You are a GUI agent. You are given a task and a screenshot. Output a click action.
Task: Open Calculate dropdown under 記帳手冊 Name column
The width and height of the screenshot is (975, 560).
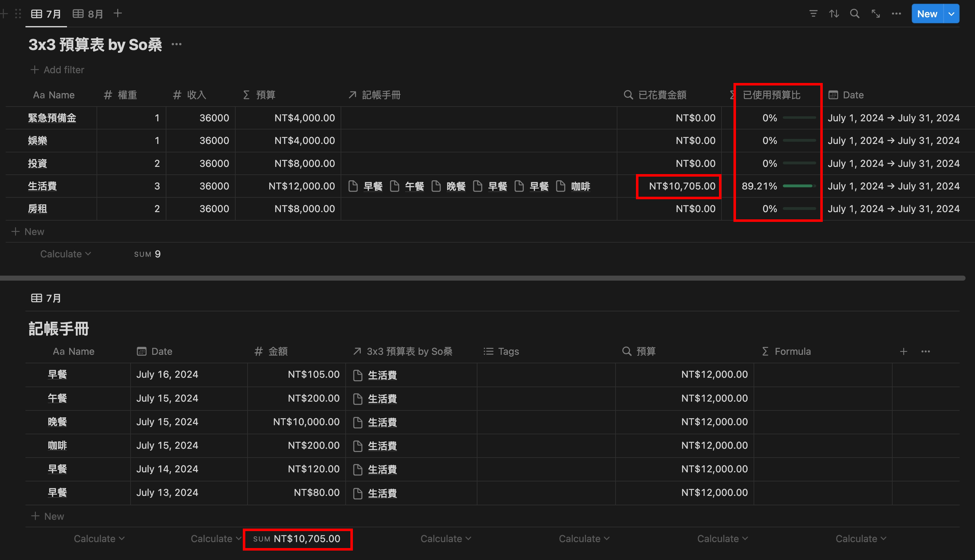coord(99,538)
